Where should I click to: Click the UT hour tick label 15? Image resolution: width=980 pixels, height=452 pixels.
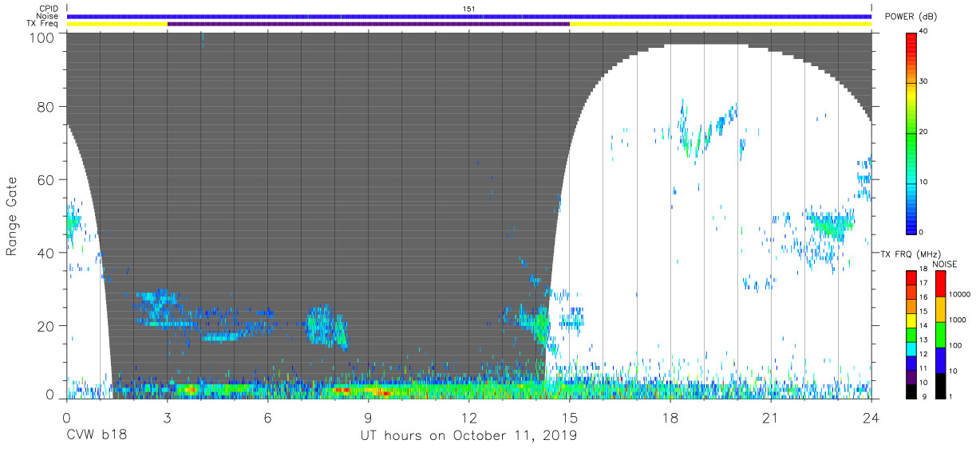click(570, 417)
